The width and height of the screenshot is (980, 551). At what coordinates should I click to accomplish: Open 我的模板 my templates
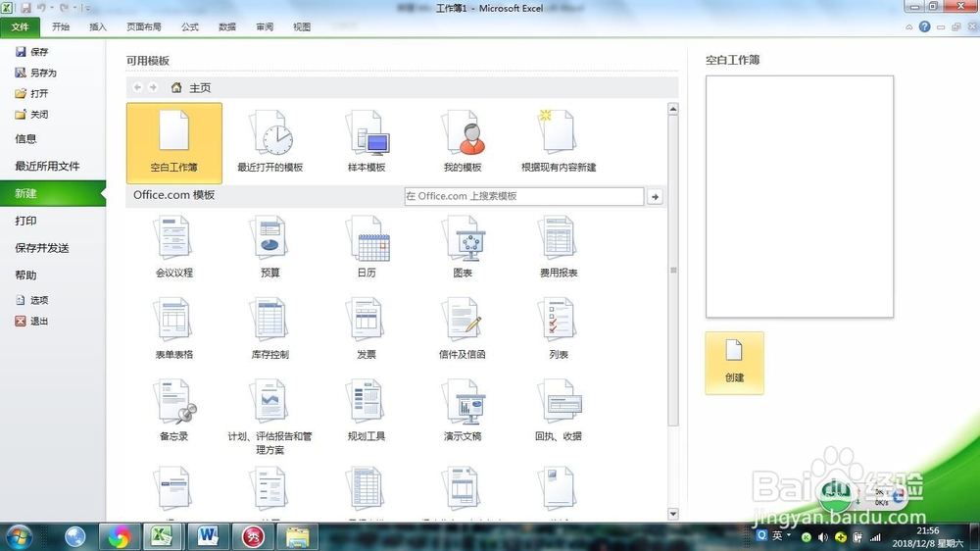[463, 143]
